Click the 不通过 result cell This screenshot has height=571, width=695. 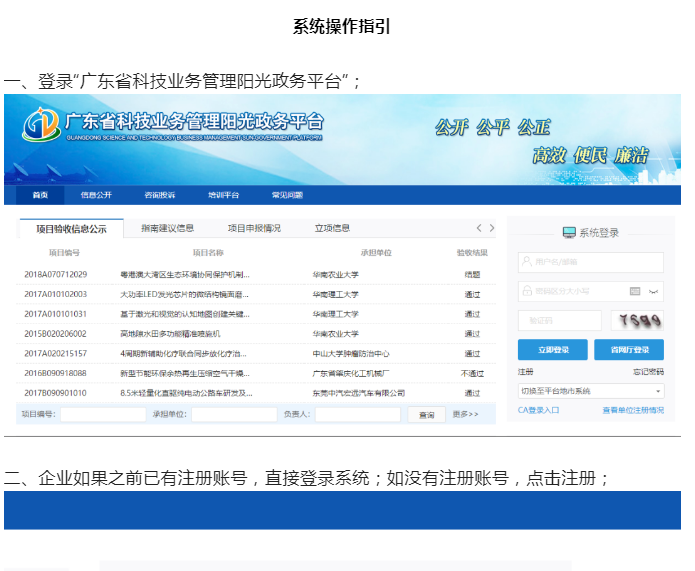click(x=472, y=373)
